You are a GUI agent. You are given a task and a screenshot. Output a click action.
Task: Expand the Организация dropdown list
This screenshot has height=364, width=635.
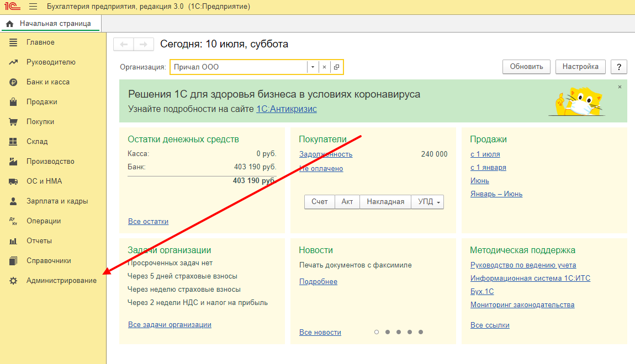coord(313,67)
